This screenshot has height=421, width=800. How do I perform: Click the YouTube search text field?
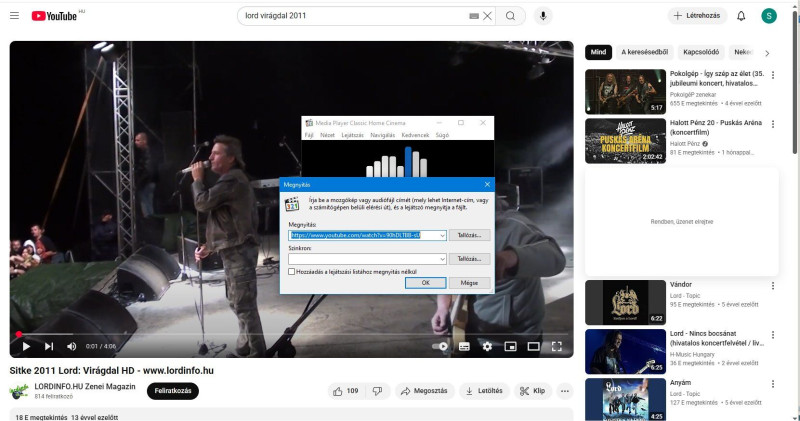click(x=355, y=16)
